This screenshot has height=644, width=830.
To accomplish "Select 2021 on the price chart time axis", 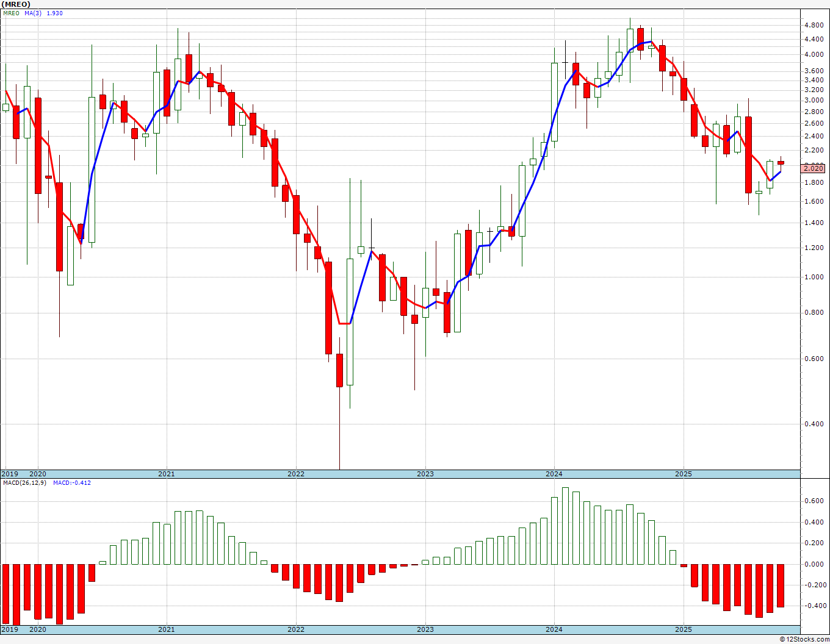I will (x=167, y=474).
